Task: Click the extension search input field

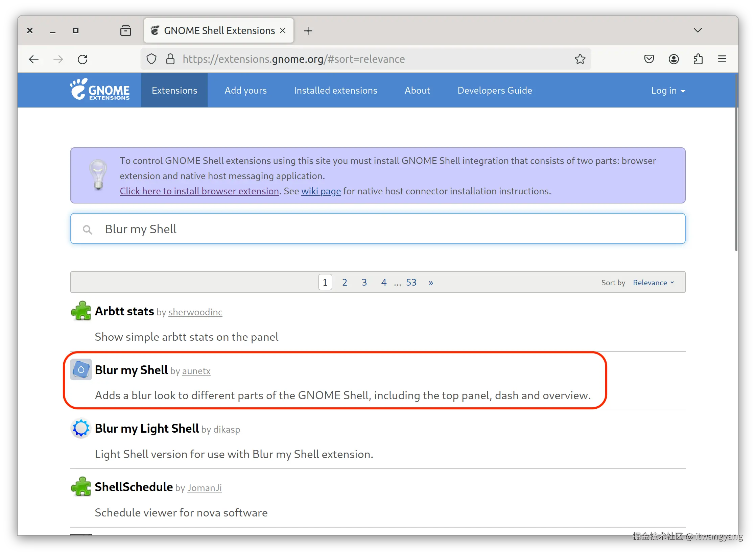Action: pyautogui.click(x=378, y=229)
